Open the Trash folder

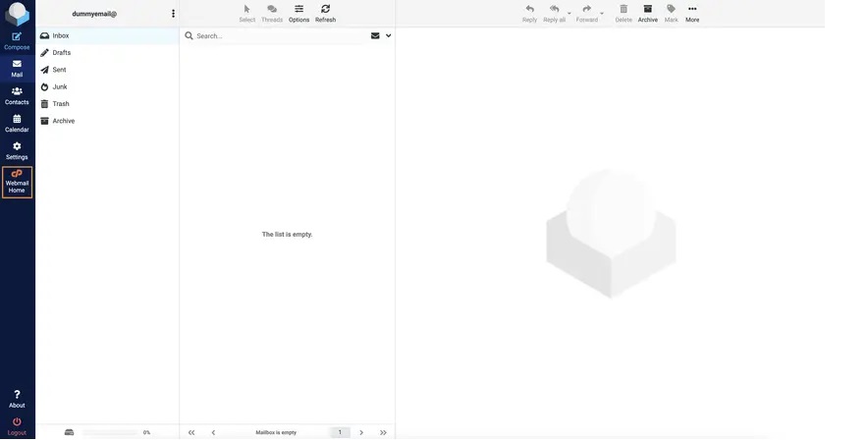tap(61, 104)
